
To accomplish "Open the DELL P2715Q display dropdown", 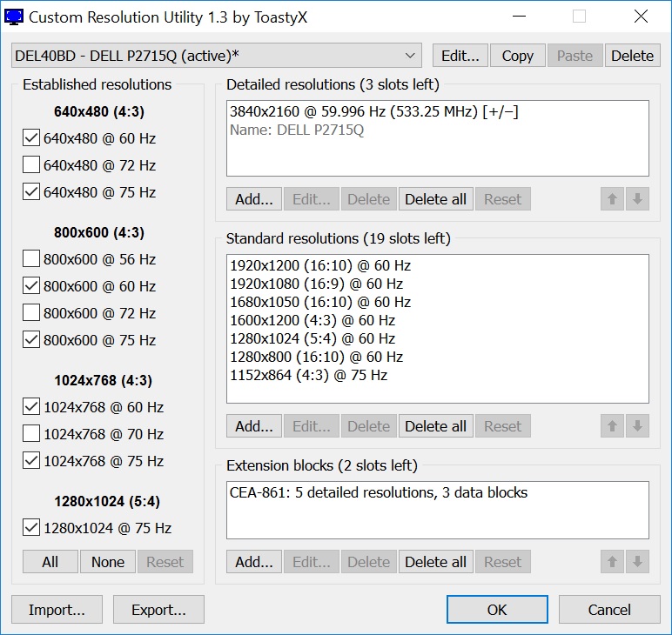I will (216, 56).
